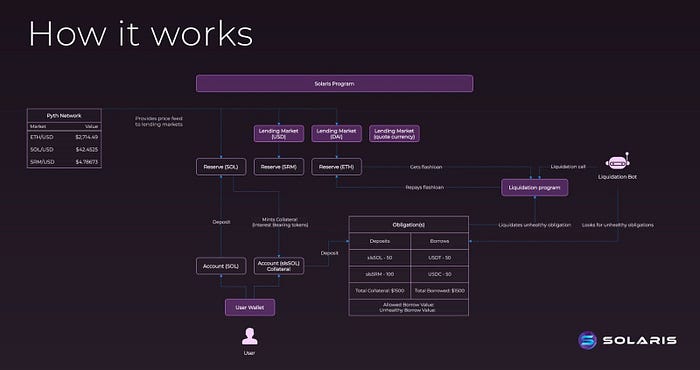700x370 pixels.
Task: Select the 'USDT - 50' cell
Action: (439, 258)
